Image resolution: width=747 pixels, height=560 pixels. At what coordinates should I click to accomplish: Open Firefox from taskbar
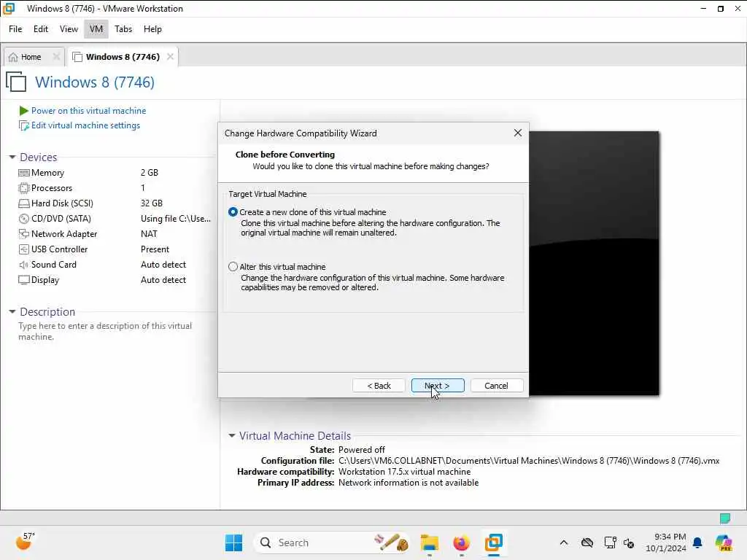[x=461, y=542]
